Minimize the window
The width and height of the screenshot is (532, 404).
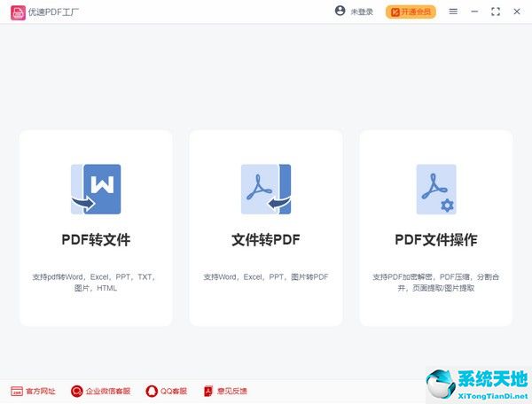pos(474,12)
